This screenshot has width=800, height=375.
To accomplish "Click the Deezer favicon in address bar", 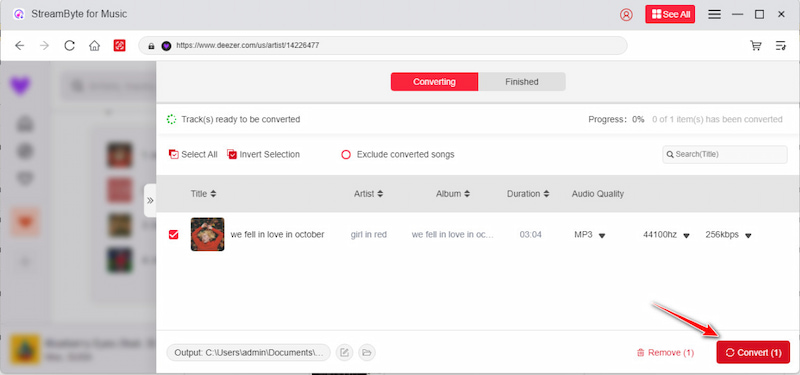I will (166, 45).
